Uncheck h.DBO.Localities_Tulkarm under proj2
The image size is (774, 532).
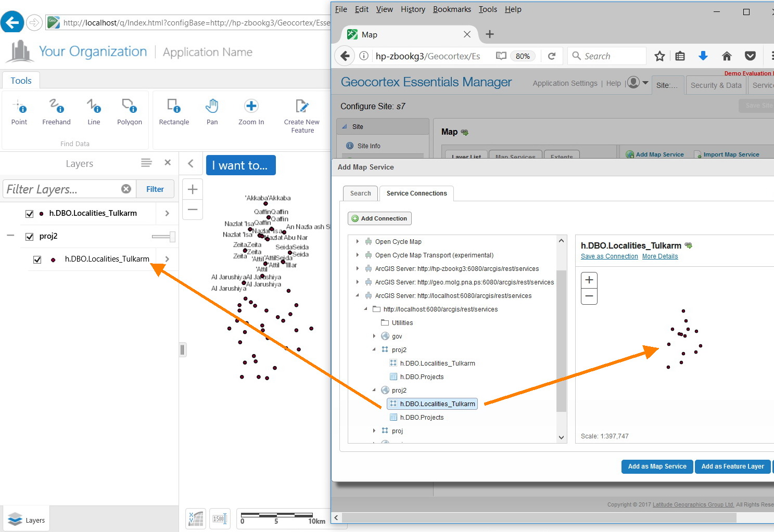coord(37,259)
